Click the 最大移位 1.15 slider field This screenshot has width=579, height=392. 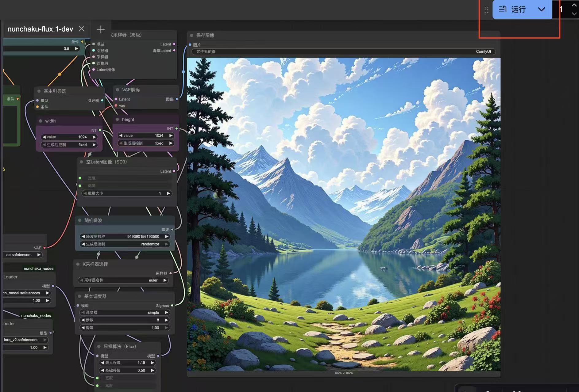127,363
